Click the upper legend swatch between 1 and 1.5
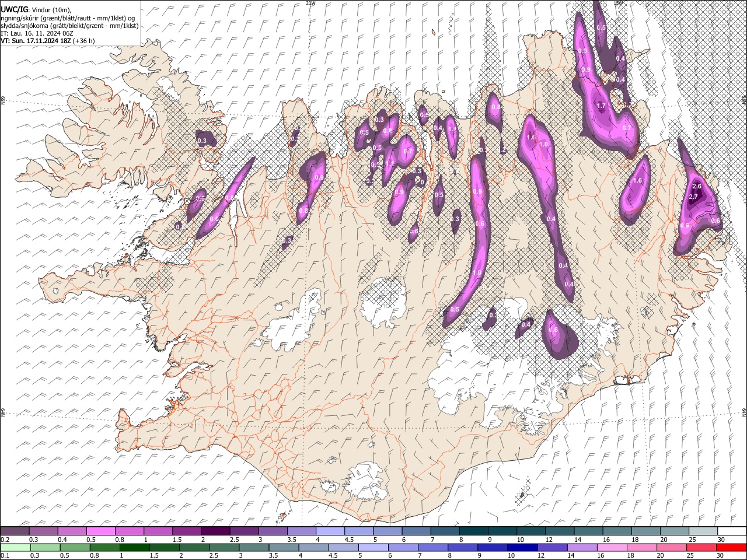 158,531
